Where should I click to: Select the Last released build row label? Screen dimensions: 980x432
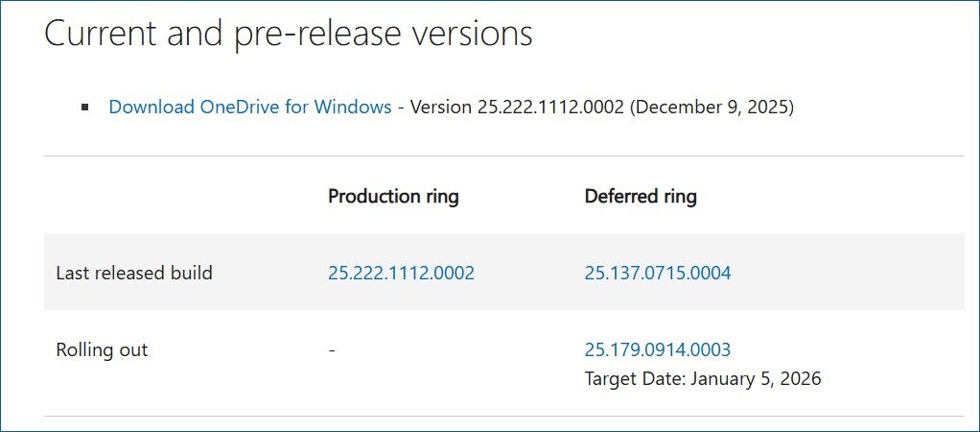tap(134, 274)
